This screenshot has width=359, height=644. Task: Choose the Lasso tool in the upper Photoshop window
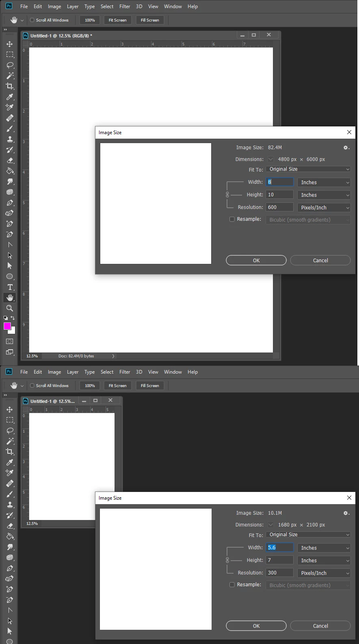pos(10,65)
